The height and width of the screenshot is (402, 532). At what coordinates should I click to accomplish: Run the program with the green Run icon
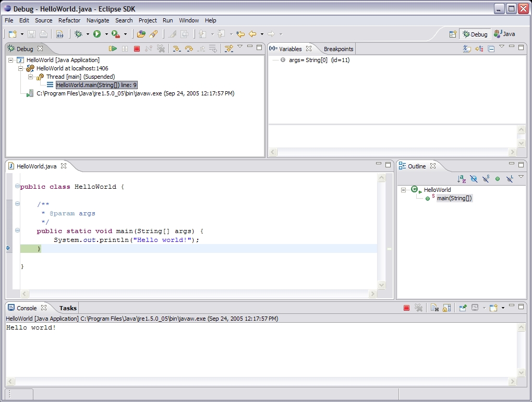click(x=97, y=34)
